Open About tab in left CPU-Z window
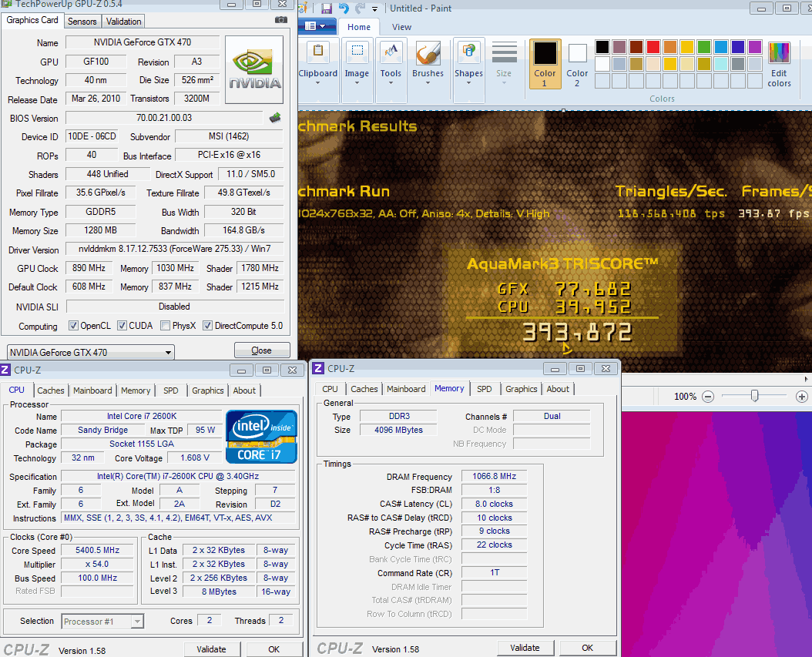The width and height of the screenshot is (812, 657). pos(244,391)
